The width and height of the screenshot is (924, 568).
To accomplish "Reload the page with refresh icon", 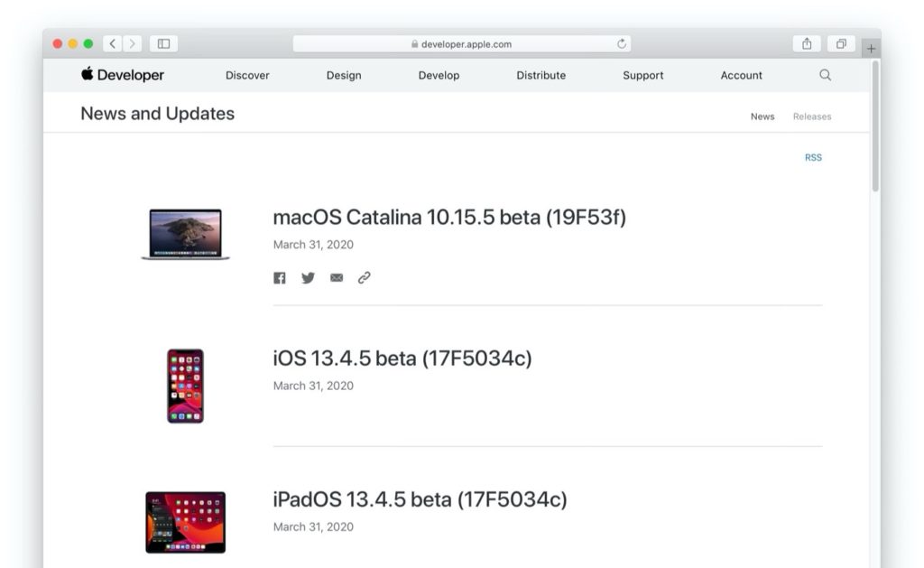I will coord(622,43).
